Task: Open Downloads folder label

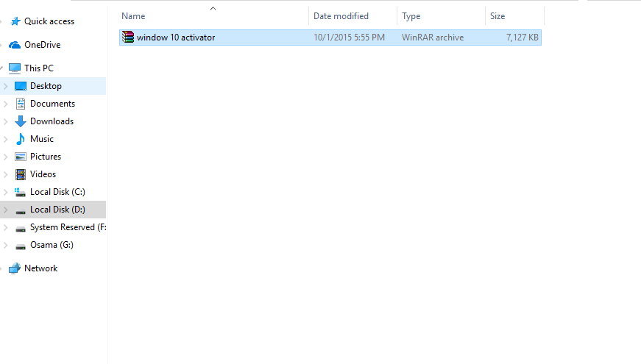Action: 52,121
